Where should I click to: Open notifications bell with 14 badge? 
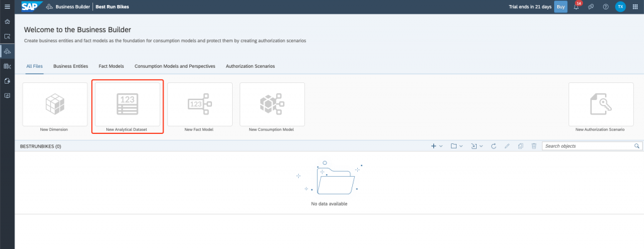click(x=577, y=6)
